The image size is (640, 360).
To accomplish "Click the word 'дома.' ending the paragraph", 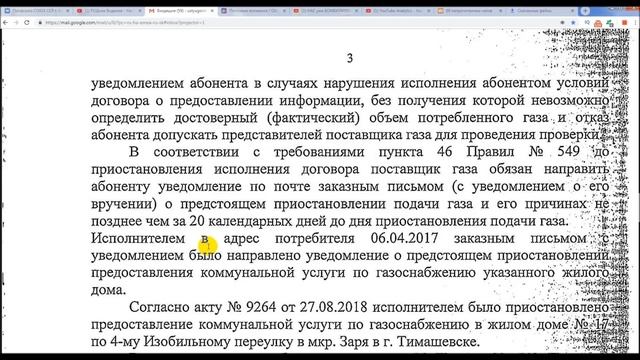I will click(x=108, y=290).
